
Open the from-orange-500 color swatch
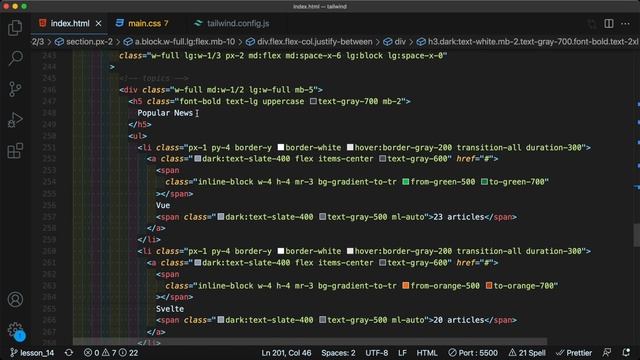coord(406,286)
